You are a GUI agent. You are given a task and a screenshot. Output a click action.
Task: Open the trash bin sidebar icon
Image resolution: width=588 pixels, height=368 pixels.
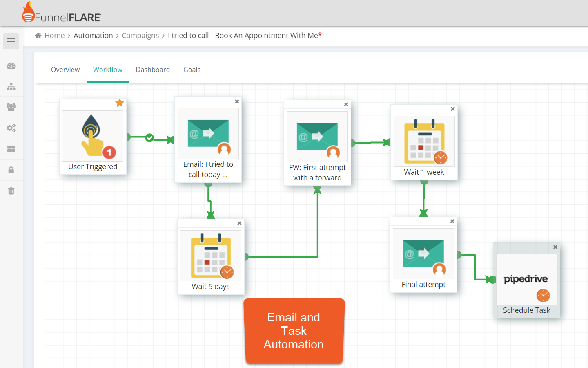click(11, 191)
